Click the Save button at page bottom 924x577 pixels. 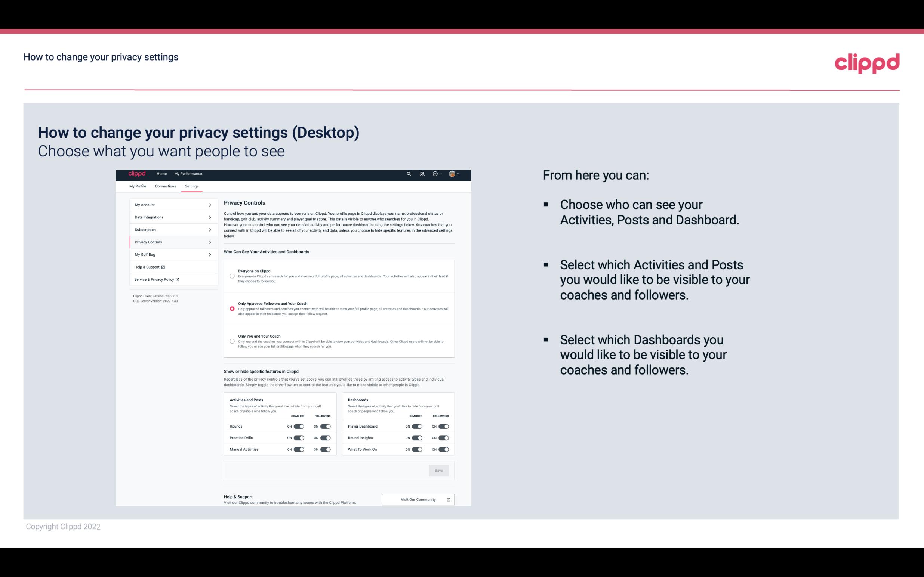click(x=439, y=470)
